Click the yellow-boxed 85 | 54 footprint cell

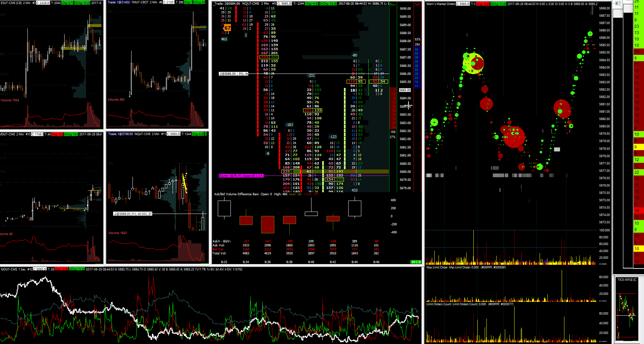(x=378, y=82)
